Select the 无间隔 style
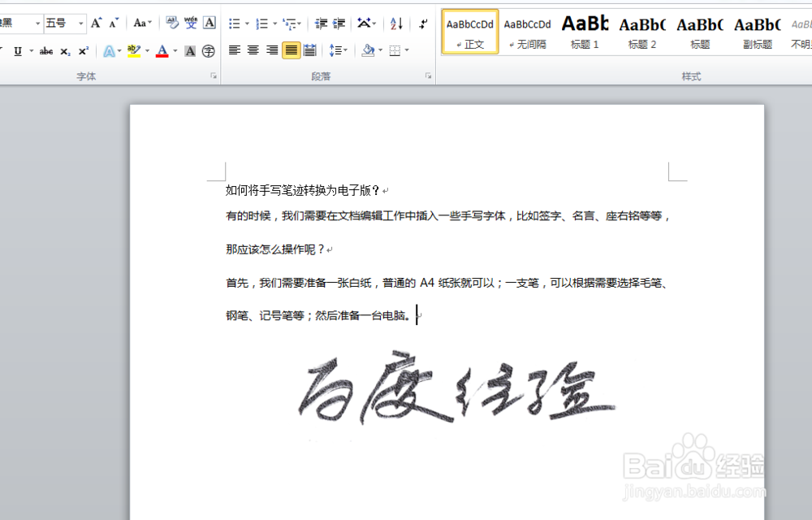Screen dimensions: 812x520 pos(528,32)
